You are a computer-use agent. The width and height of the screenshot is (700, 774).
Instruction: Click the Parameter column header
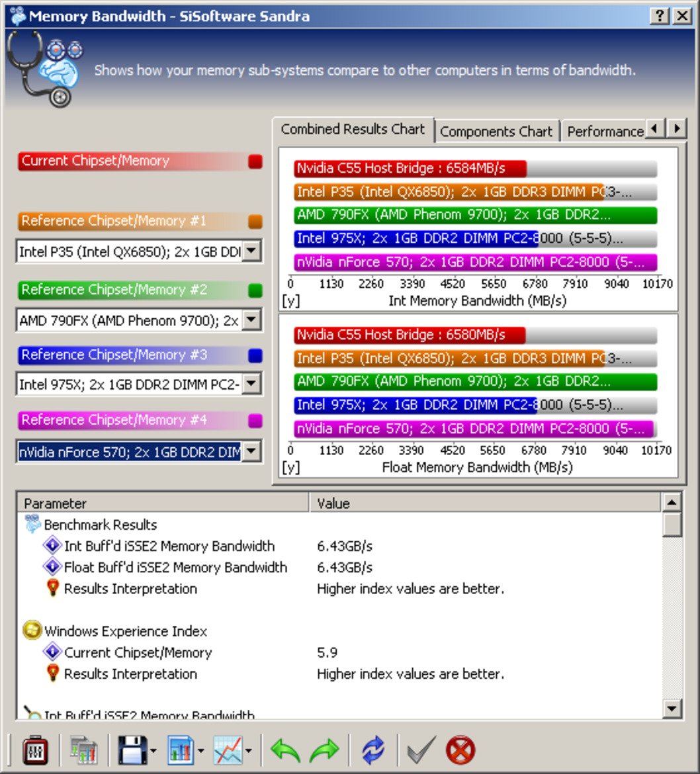tap(163, 503)
